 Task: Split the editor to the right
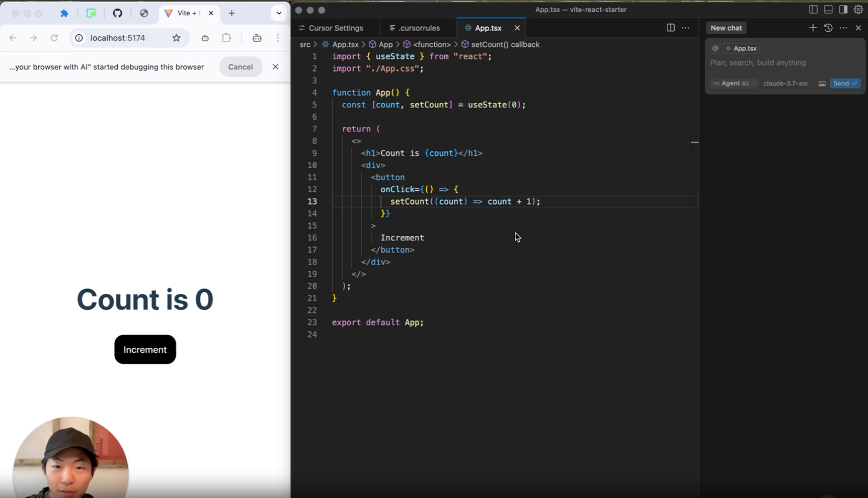coord(671,28)
